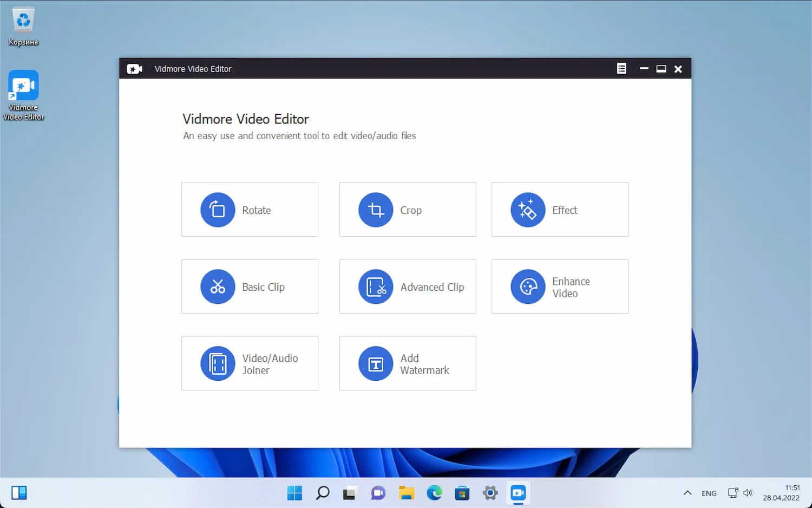Open the Basic Clip scissors tool
Viewport: 812px width, 508px height.
(x=250, y=286)
